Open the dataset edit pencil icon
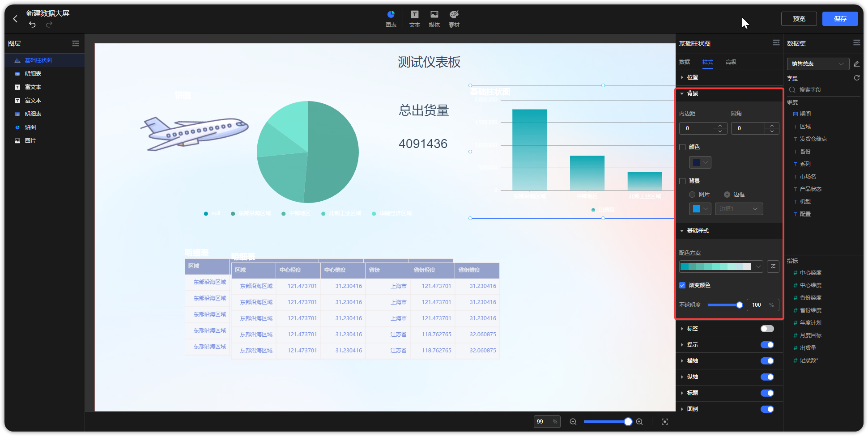 click(x=857, y=64)
